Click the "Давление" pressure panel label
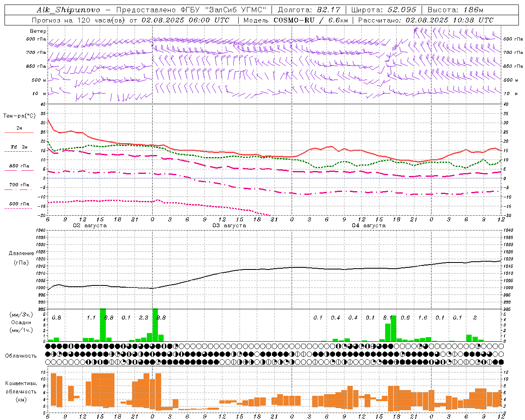This screenshot has height=420, width=525. [21, 253]
